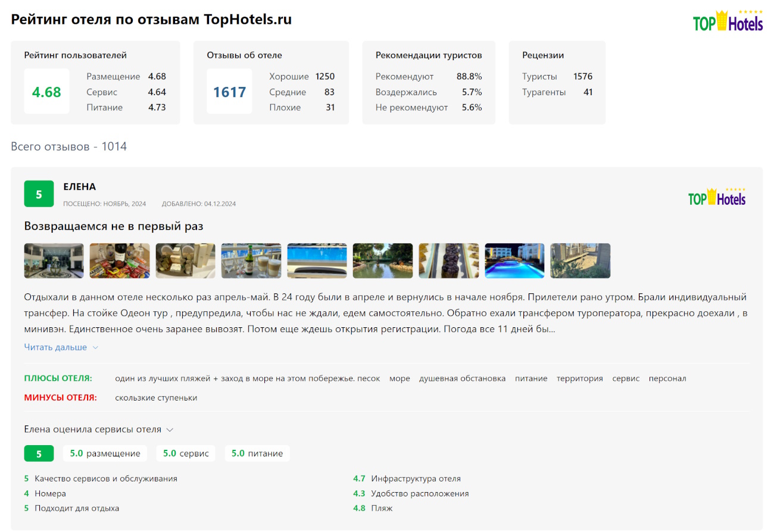Click the Плохие 31 reviews row
The height and width of the screenshot is (532, 774).
click(302, 108)
